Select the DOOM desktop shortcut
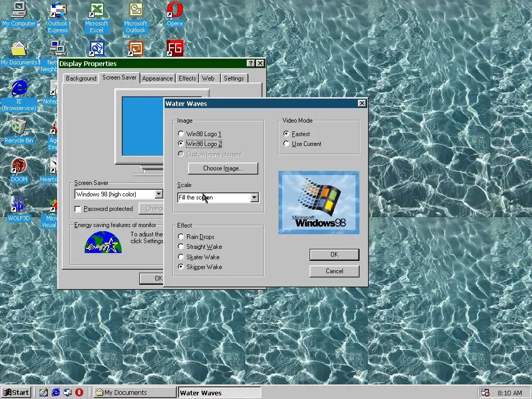Viewport: 532px width, 399px height. (x=19, y=170)
